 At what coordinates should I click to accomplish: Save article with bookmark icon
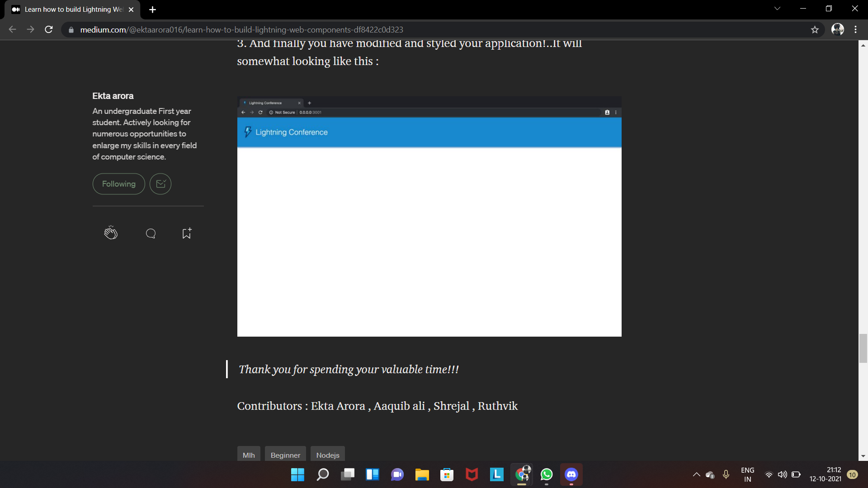[187, 233]
